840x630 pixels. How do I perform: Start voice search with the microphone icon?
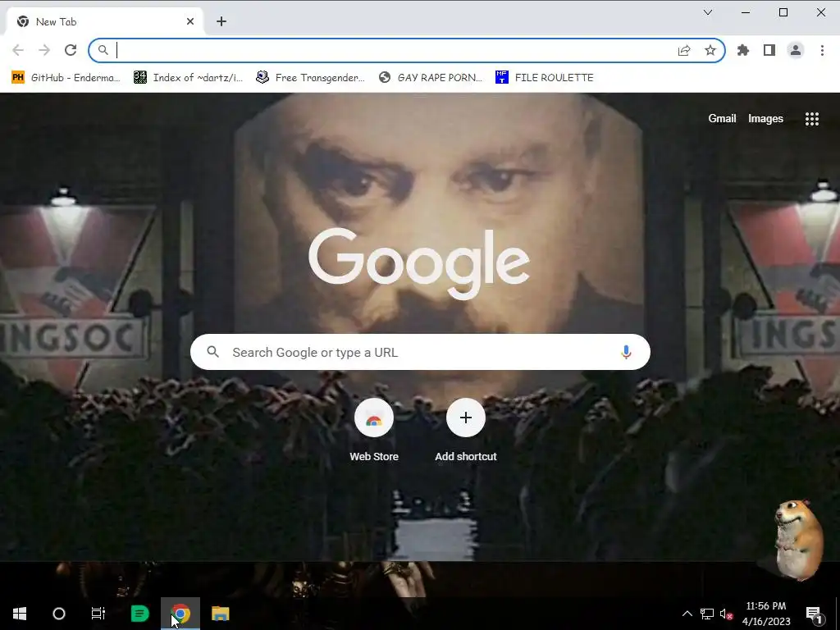point(626,352)
